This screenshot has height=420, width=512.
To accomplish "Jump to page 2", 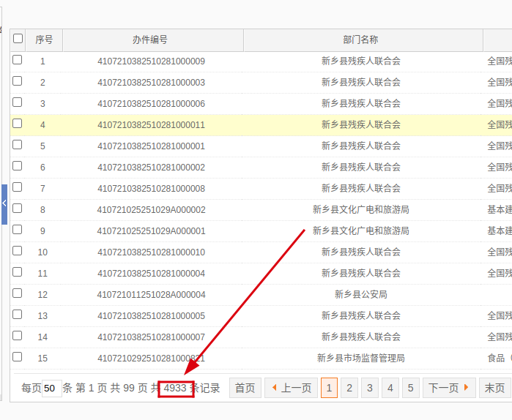I will pyautogui.click(x=349, y=388).
